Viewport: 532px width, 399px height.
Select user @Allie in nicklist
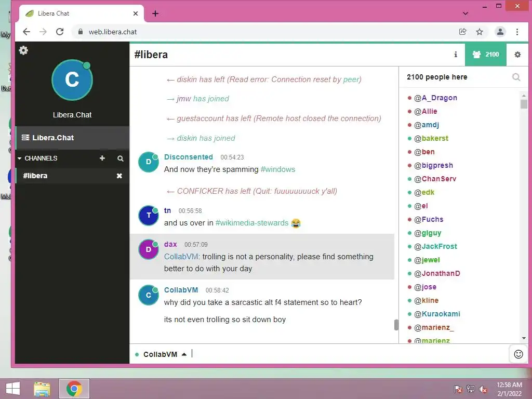point(425,111)
